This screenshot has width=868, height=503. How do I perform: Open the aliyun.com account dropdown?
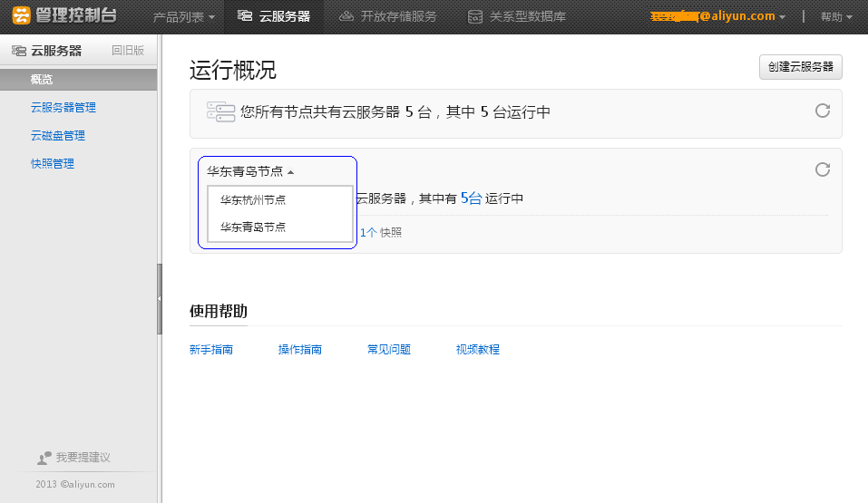pos(718,16)
